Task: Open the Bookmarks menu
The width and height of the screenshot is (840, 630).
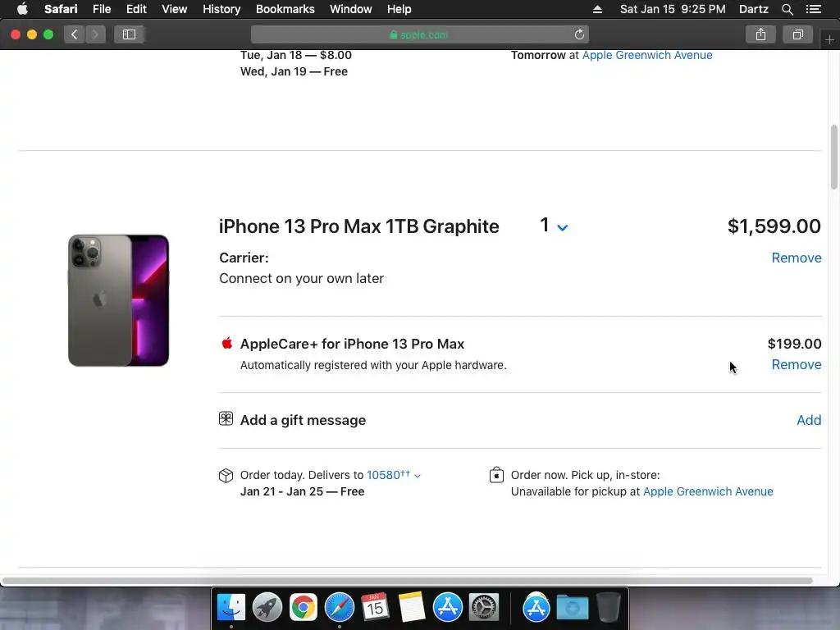Action: coord(285,9)
